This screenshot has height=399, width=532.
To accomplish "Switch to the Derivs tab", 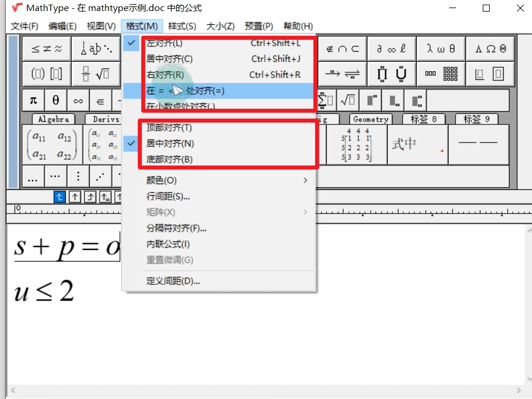I will click(105, 119).
